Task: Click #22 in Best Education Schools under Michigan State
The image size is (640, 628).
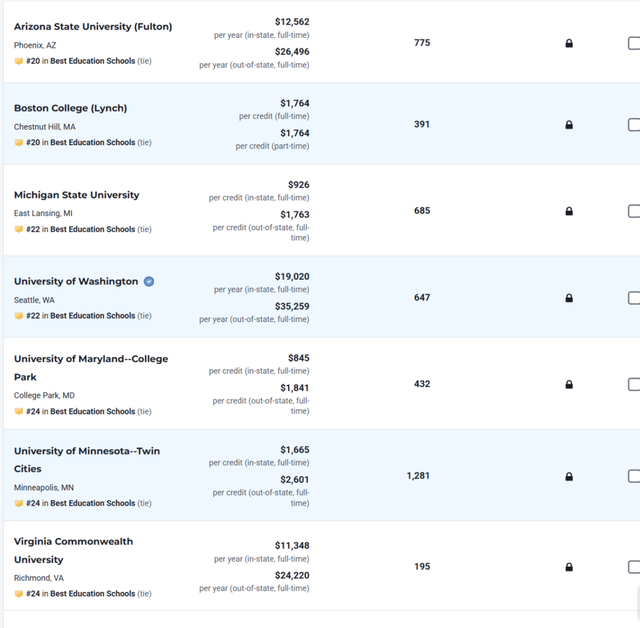Action: coord(80,229)
